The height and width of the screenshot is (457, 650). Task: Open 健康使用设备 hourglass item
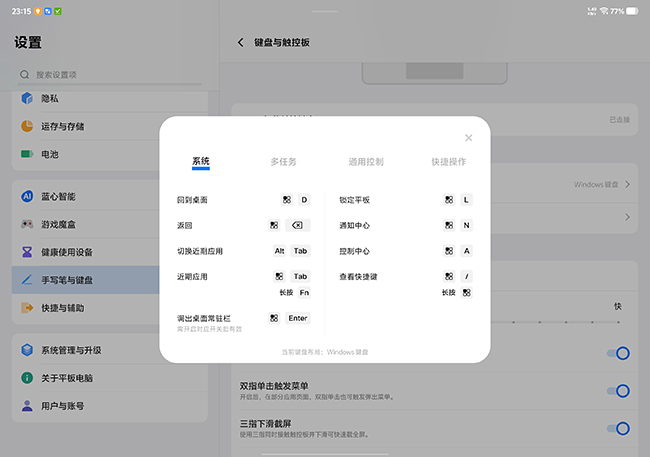tap(66, 252)
